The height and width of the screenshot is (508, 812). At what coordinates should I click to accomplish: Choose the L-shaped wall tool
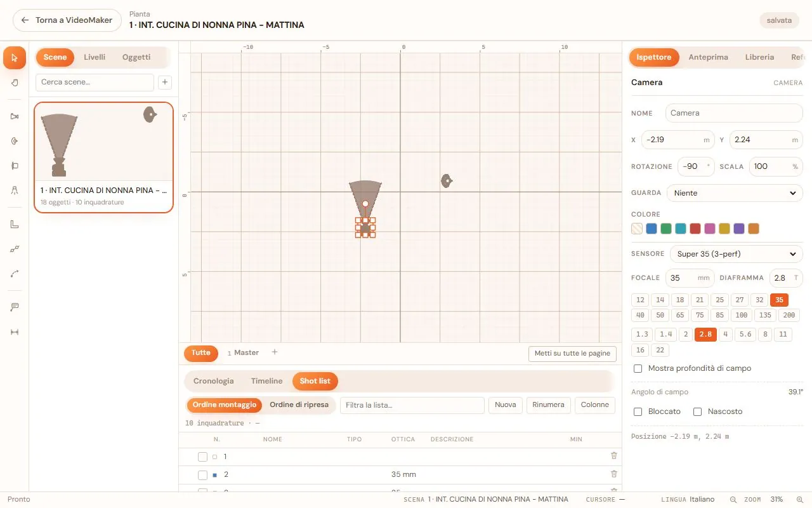click(x=15, y=224)
